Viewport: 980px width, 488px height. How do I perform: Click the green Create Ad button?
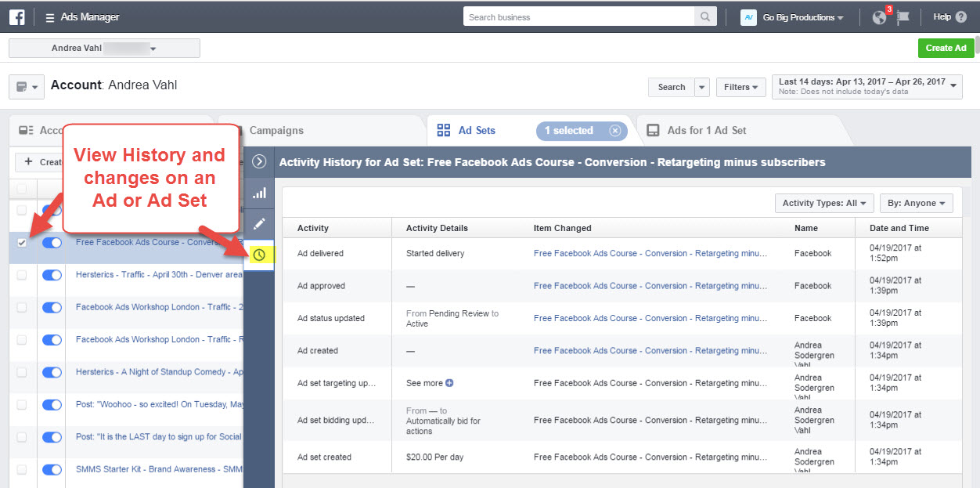pos(946,48)
